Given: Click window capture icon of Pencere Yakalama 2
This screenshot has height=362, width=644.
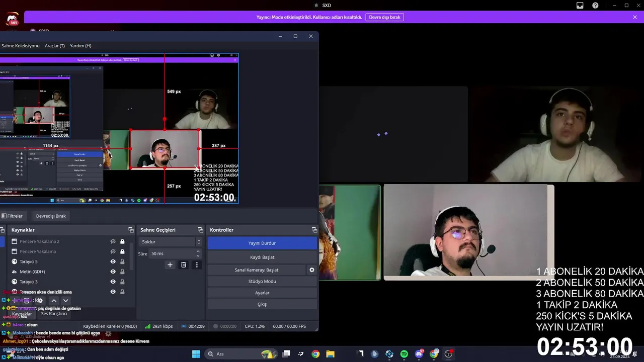Looking at the screenshot, I should (x=15, y=241).
